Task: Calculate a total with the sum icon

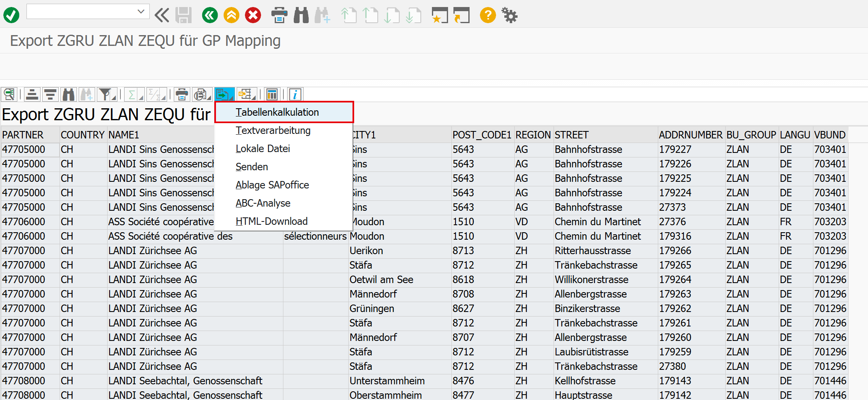Action: coord(132,94)
